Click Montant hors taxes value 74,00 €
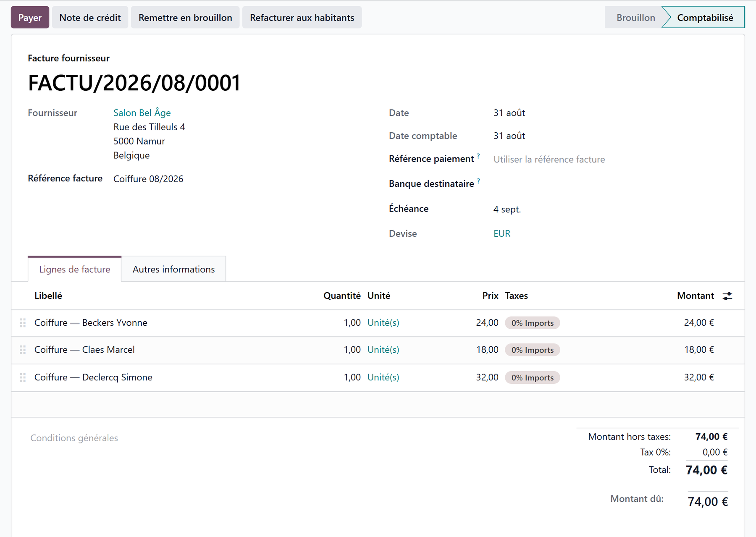Viewport: 756px width, 537px height. (711, 437)
